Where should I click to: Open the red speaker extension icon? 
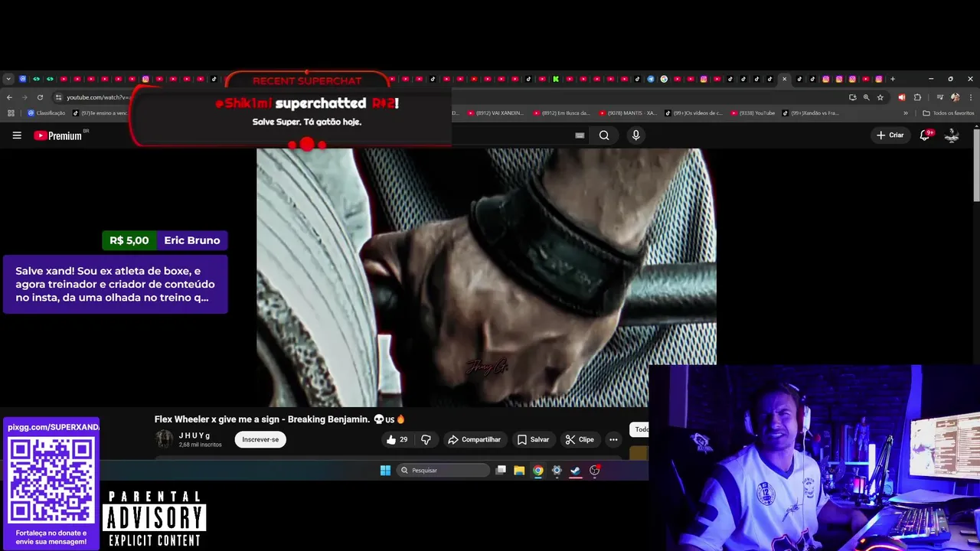[x=901, y=97]
